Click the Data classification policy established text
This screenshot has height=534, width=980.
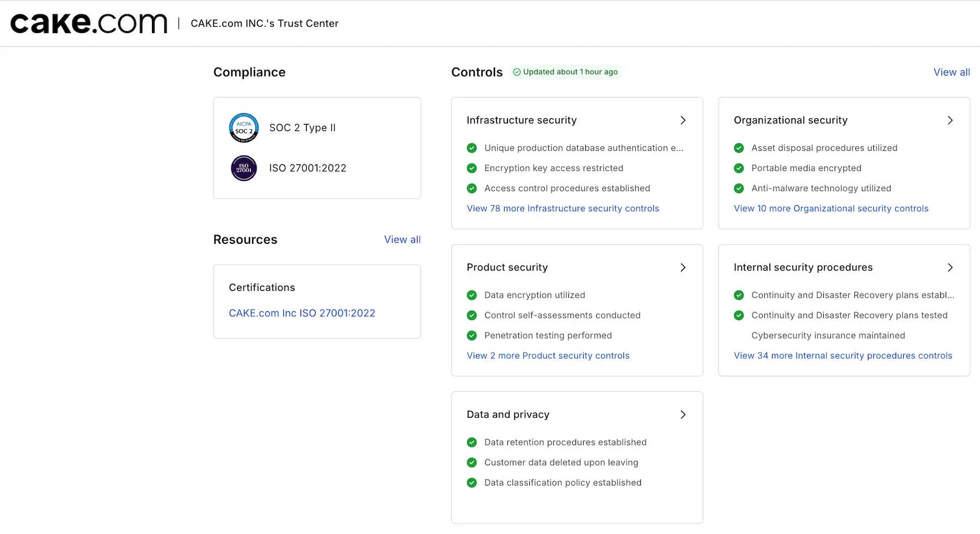[563, 483]
